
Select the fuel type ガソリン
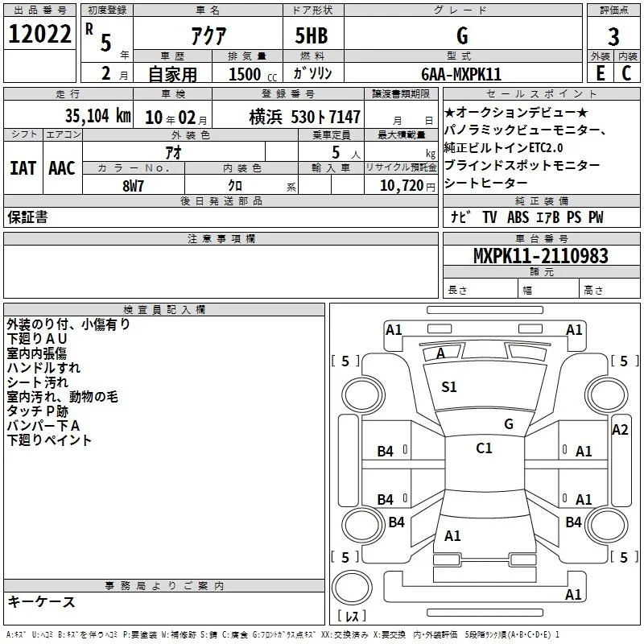[312, 73]
